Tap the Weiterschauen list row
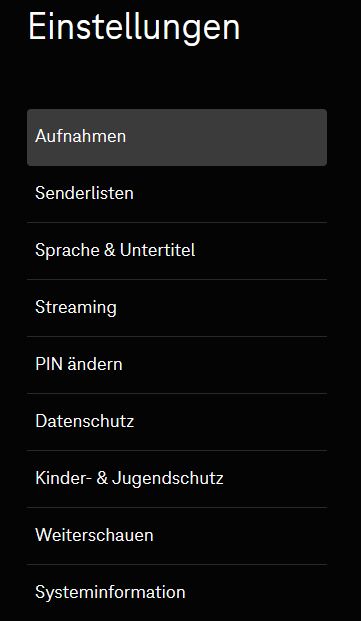This screenshot has height=621, width=361. (x=177, y=536)
